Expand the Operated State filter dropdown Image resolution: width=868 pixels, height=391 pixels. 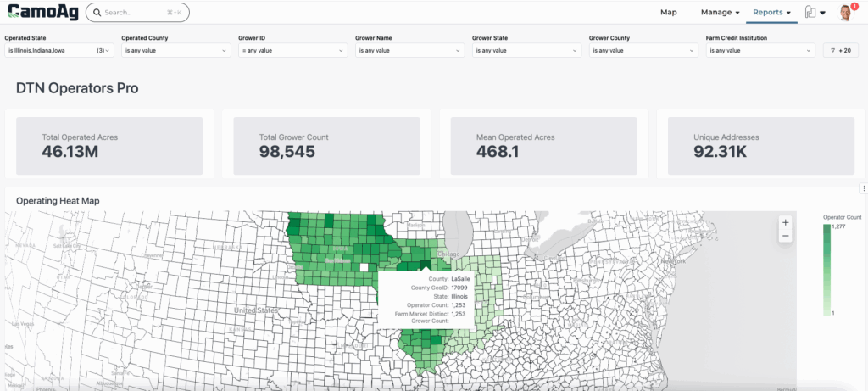click(x=59, y=50)
